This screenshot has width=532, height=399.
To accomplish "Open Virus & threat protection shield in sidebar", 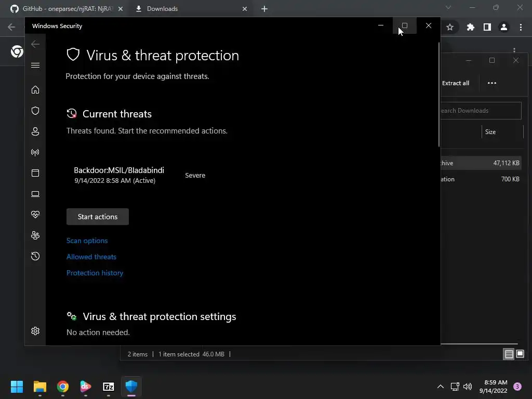I will 35,111.
